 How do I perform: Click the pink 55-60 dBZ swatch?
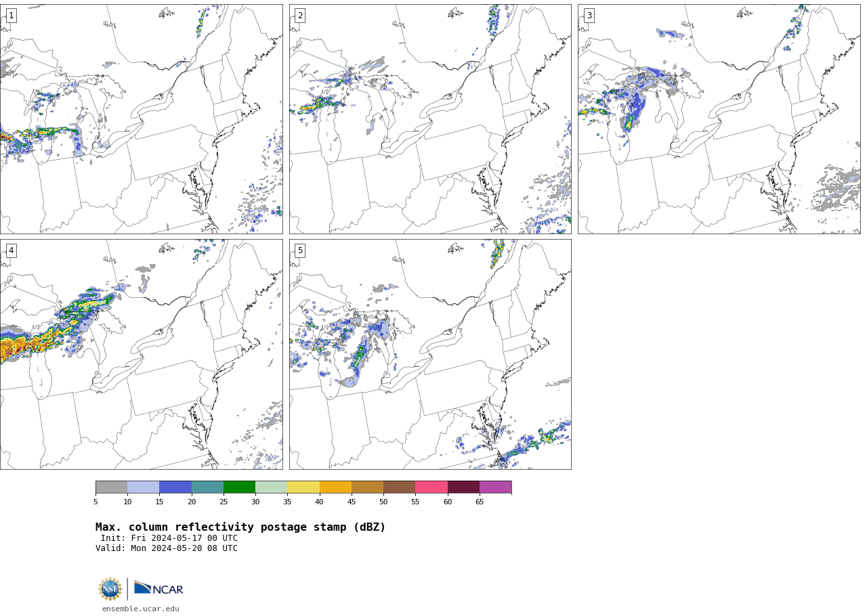[431, 487]
